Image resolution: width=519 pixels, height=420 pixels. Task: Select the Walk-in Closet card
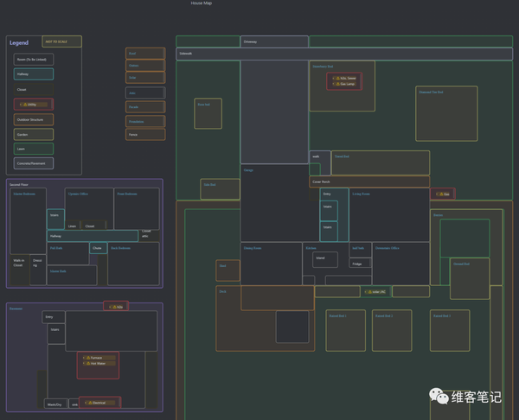tap(20, 270)
